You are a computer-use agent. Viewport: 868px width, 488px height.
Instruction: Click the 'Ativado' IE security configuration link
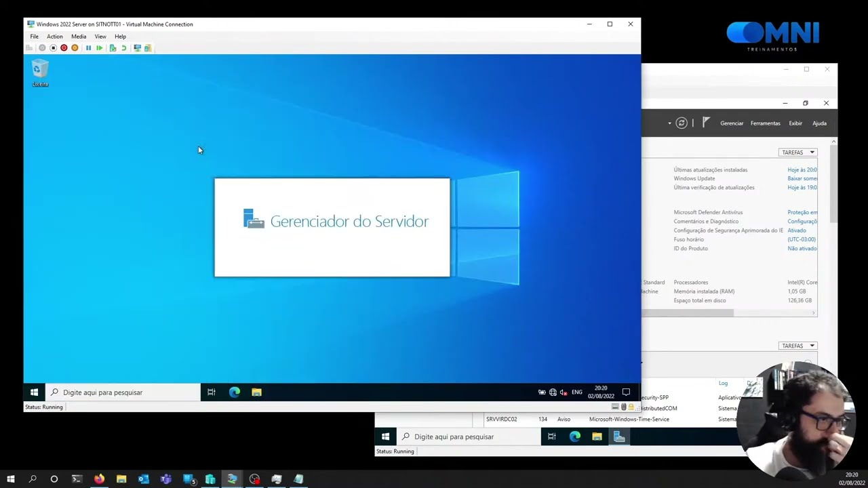click(x=797, y=230)
